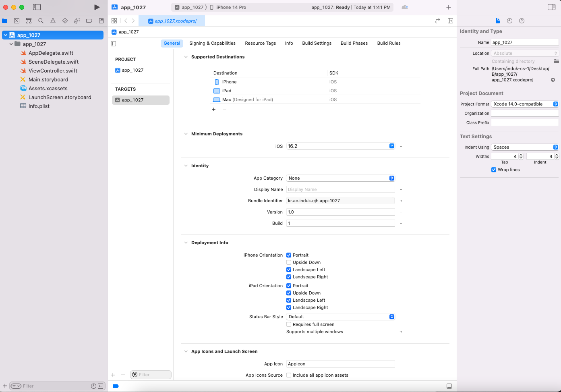
Task: Enable iPhone Upside Down orientation
Action: (289, 262)
